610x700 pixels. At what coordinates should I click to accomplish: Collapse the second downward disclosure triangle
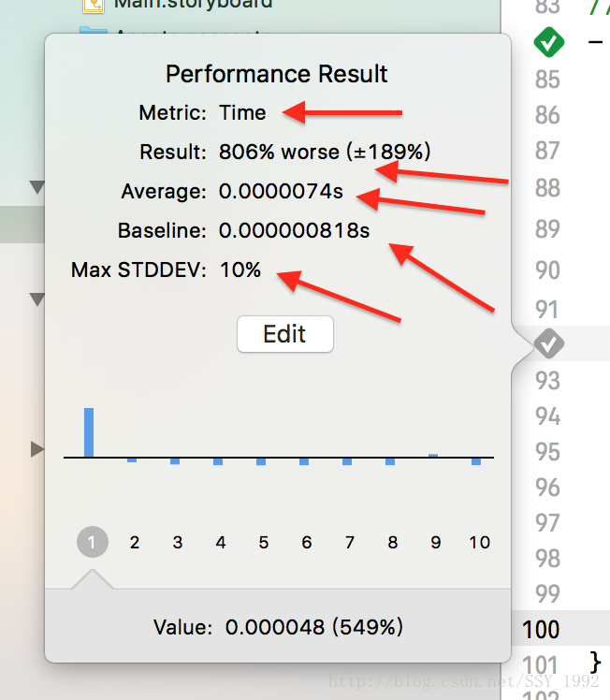tap(37, 299)
